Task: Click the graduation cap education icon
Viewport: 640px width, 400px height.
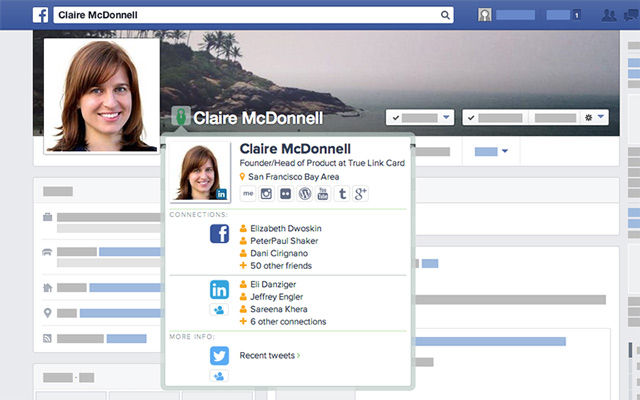Action: 47,252
